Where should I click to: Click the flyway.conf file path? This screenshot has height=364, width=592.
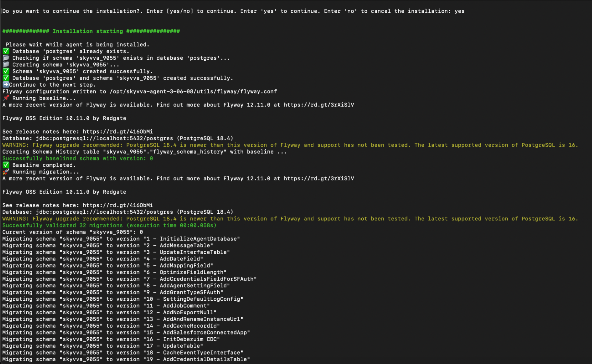[193, 91]
